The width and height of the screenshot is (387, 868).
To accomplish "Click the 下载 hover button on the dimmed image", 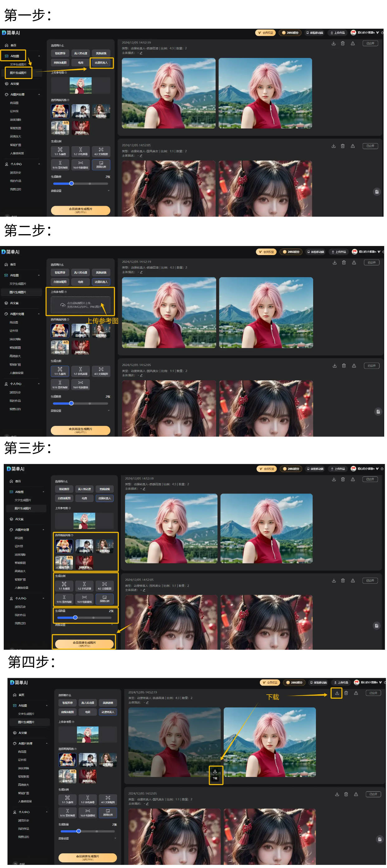I will point(215,774).
